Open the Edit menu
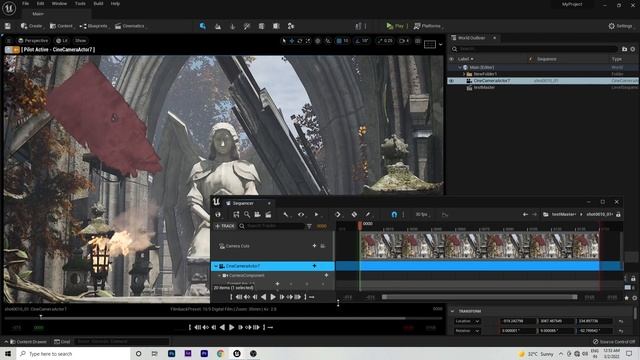Image resolution: width=640 pixels, height=360 pixels. click(40, 4)
